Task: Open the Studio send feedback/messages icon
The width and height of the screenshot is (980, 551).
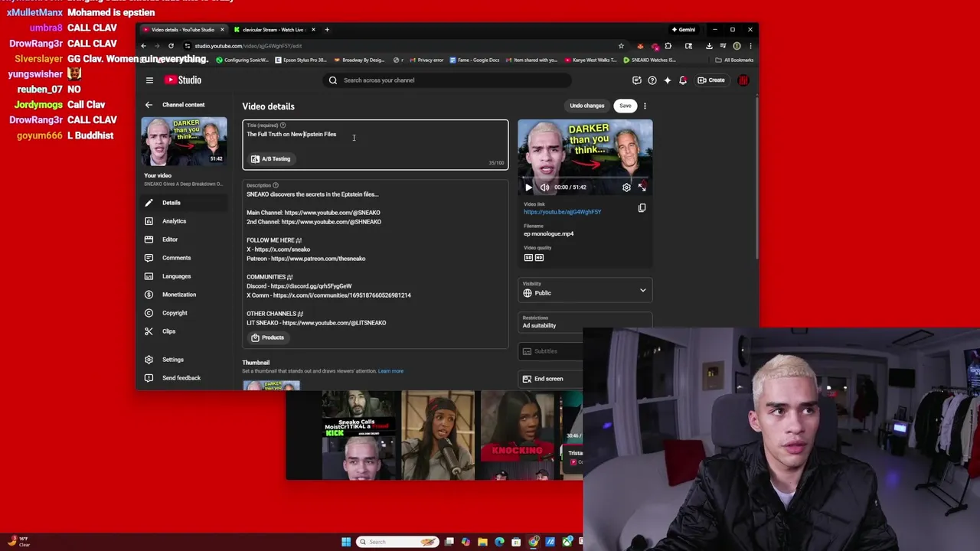Action: [x=636, y=80]
